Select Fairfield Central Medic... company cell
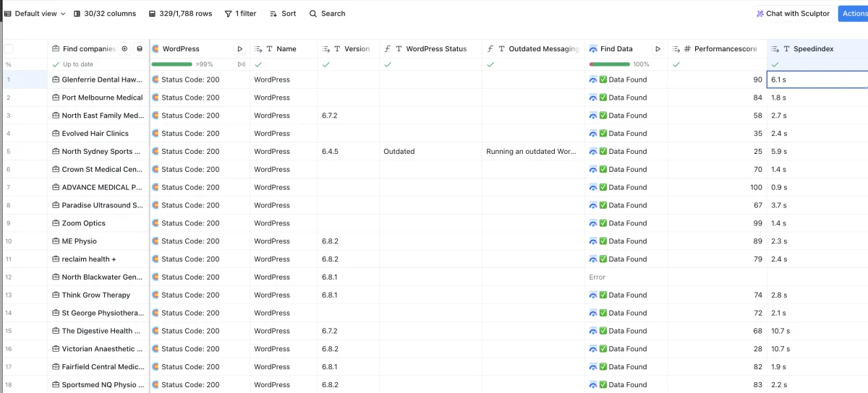 pos(98,367)
